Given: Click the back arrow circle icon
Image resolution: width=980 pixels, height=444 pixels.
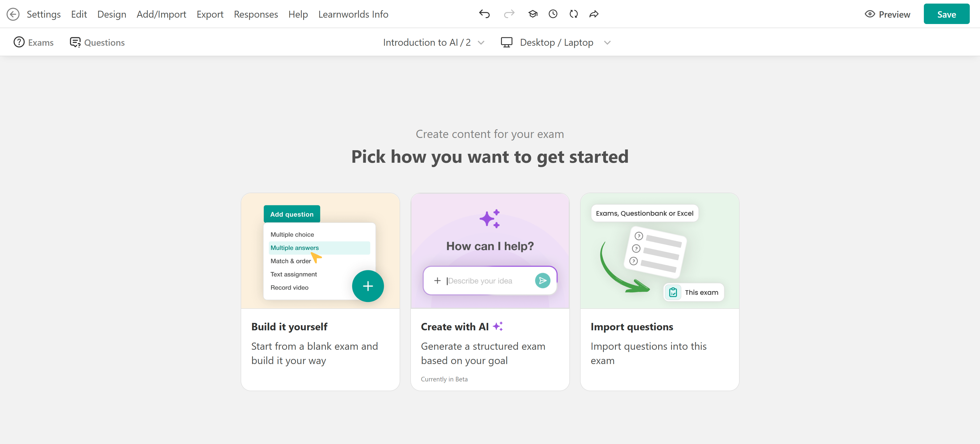Looking at the screenshot, I should pos(13,14).
